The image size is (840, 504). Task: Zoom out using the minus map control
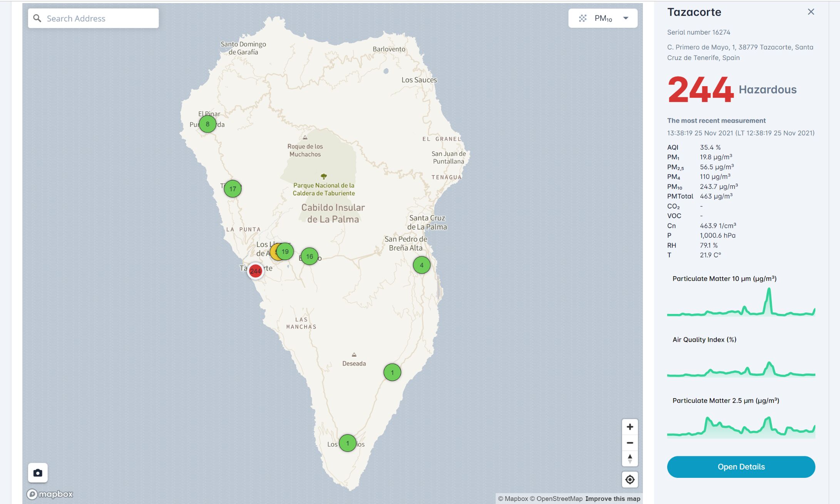pyautogui.click(x=630, y=442)
